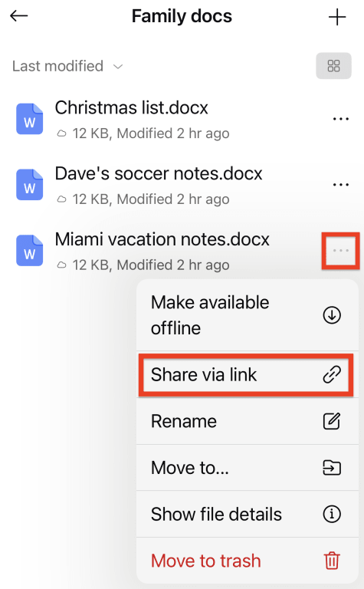Open the Last modified sort dropdown
Image resolution: width=364 pixels, height=589 pixels.
pos(67,66)
